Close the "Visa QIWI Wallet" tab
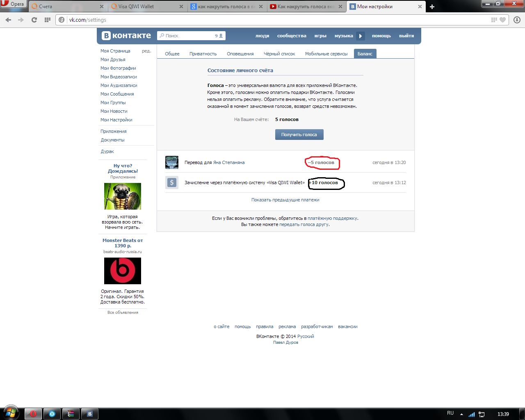 coord(181,7)
